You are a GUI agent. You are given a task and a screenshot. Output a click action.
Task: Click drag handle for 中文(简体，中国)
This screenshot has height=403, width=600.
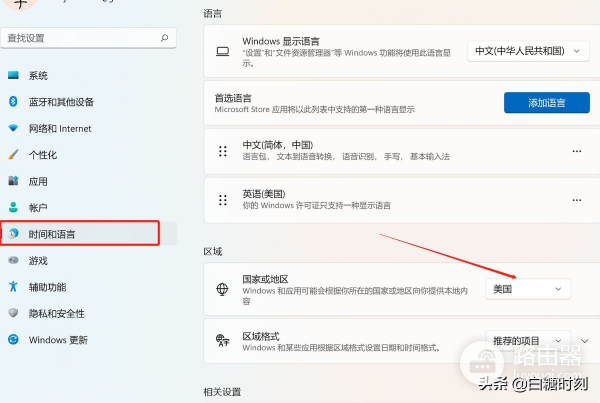[223, 151]
